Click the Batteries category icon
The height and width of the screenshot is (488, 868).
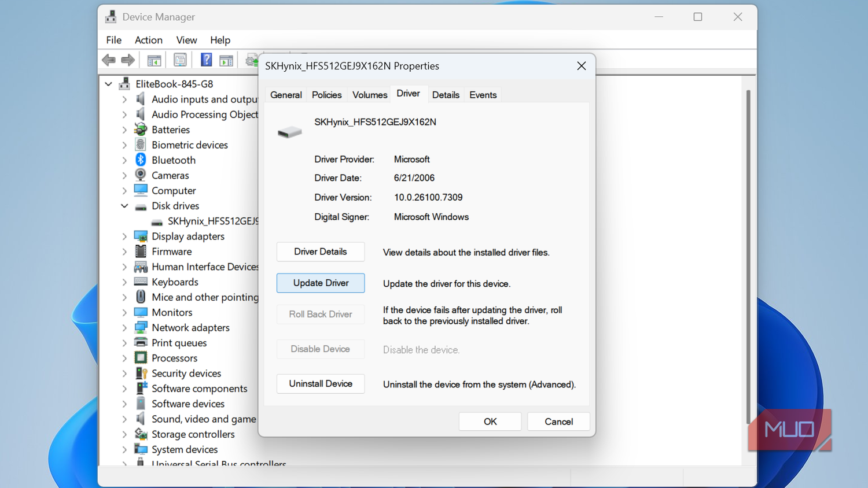click(140, 130)
